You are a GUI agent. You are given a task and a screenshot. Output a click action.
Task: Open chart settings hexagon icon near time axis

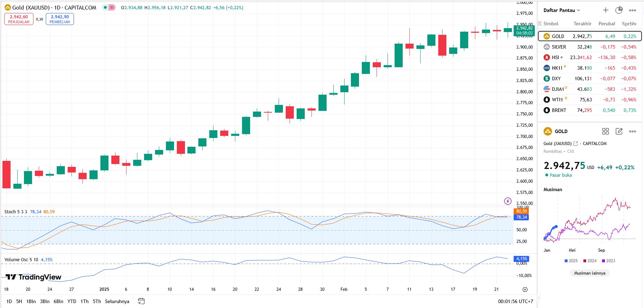(x=525, y=289)
